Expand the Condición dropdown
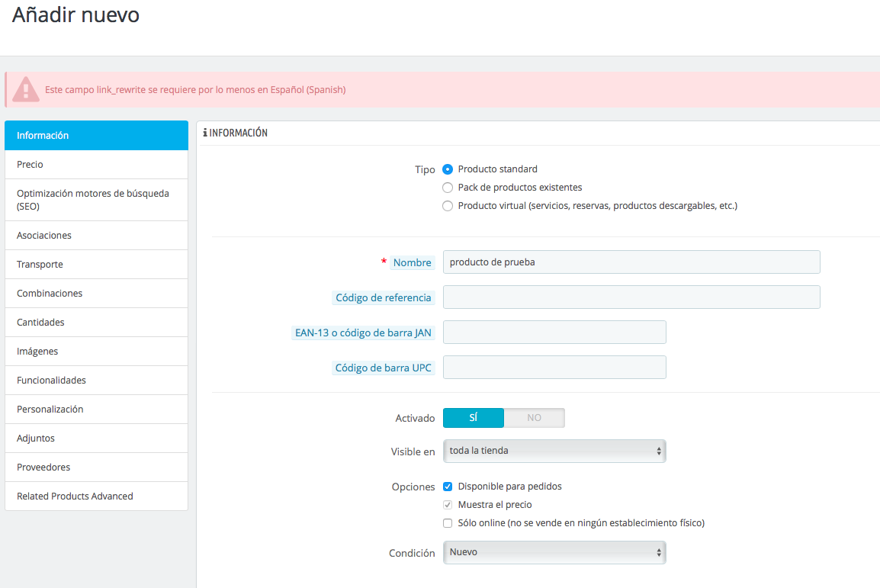Image resolution: width=880 pixels, height=588 pixels. pos(554,553)
